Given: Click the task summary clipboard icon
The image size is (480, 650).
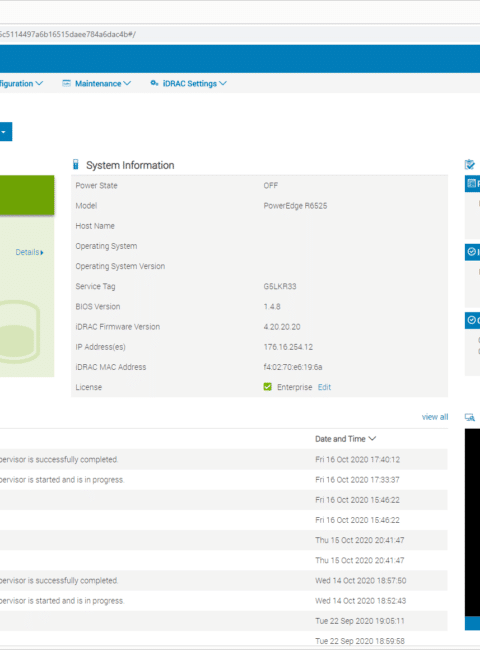Looking at the screenshot, I should click(470, 165).
